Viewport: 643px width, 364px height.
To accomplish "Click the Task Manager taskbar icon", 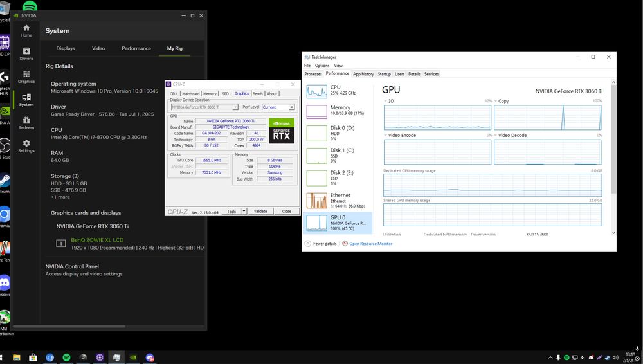I will pos(116,358).
